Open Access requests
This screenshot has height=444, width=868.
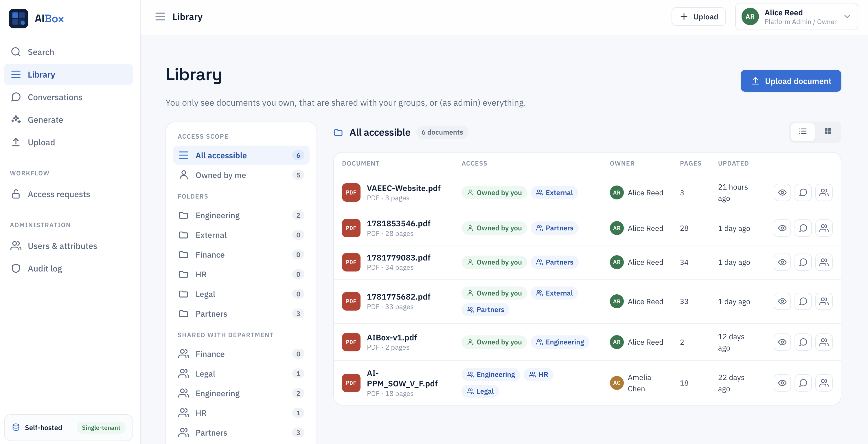(x=68, y=194)
